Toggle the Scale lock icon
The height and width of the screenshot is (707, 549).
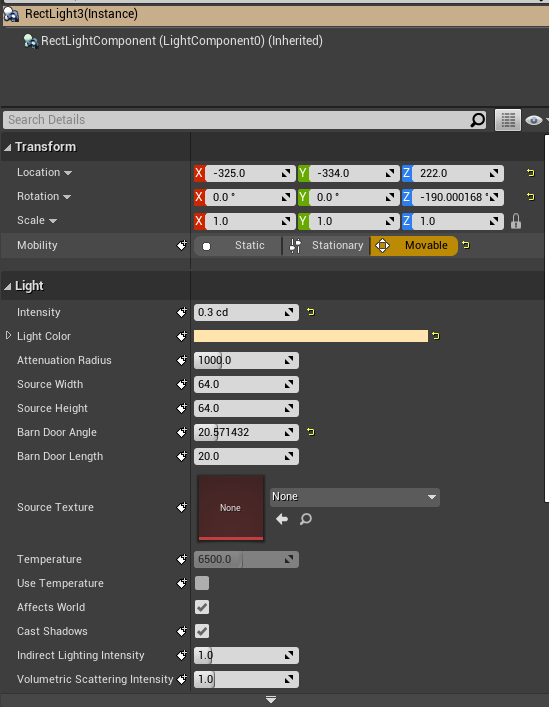[x=516, y=221]
